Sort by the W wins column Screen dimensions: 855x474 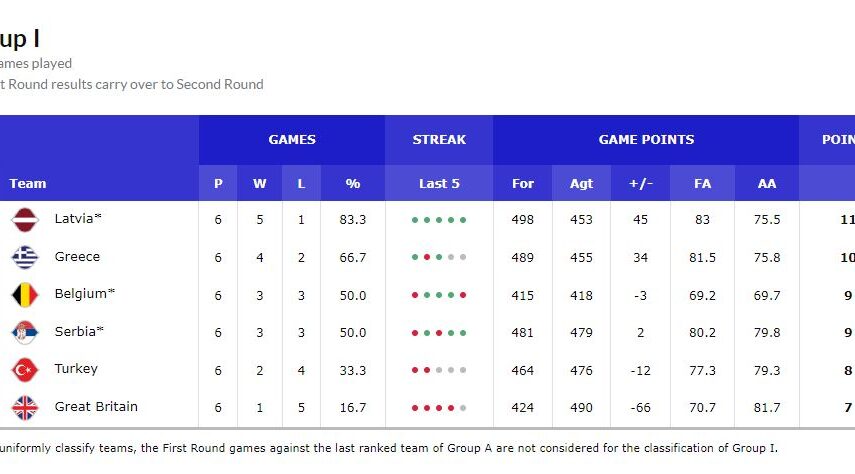(x=260, y=184)
